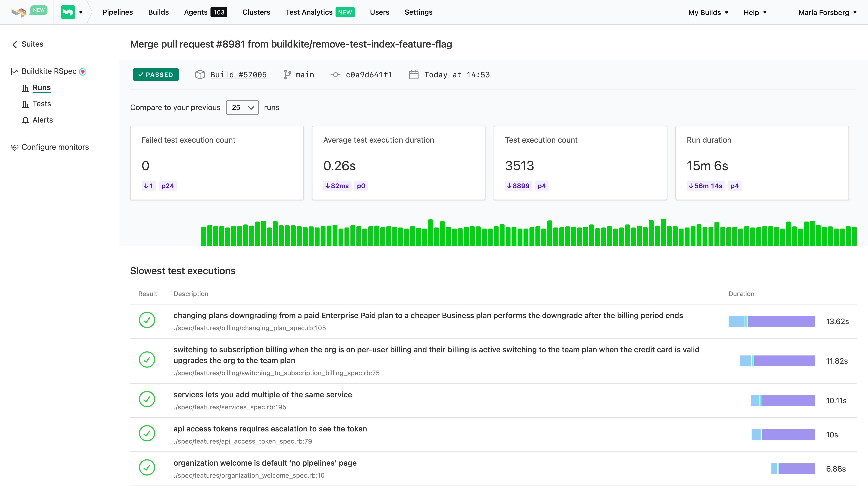
Task: Open the changing plans downgrading test
Action: click(x=428, y=316)
